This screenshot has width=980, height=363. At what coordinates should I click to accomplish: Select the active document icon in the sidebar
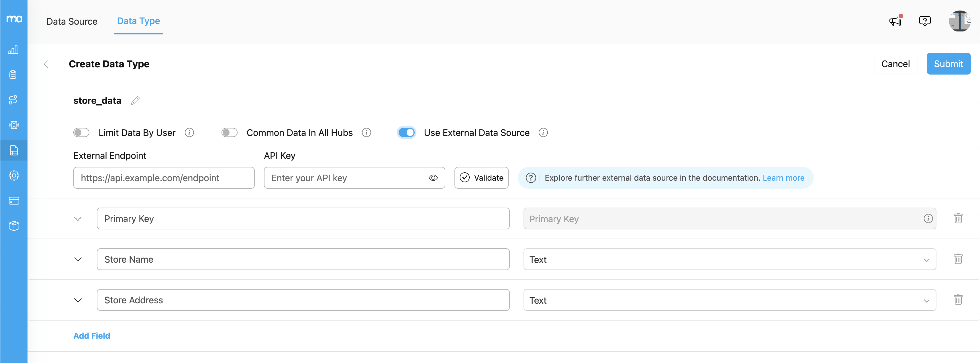click(14, 150)
